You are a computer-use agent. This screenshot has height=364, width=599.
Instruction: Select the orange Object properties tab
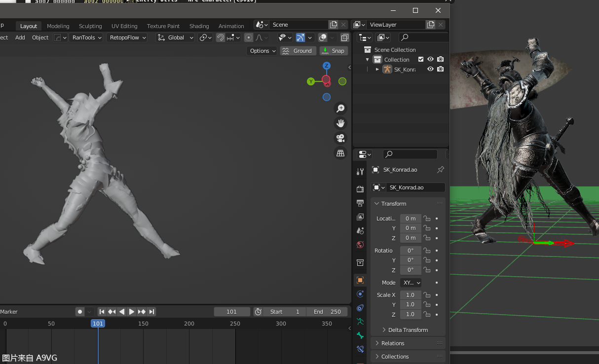360,280
